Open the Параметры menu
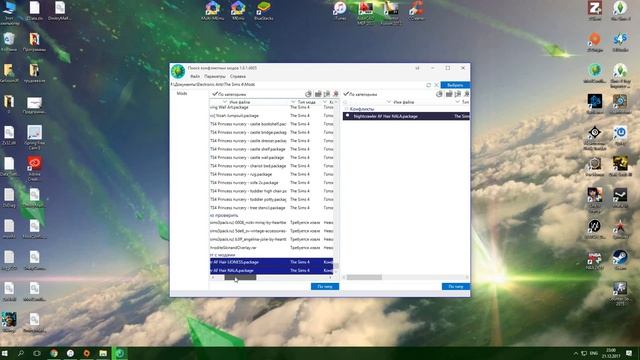The height and width of the screenshot is (360, 640). click(215, 76)
